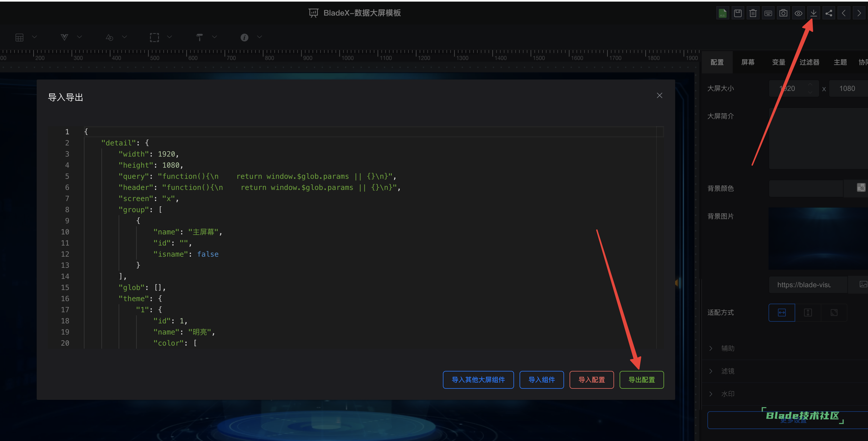This screenshot has width=868, height=441.
Task: Open dropdown arrow beside info icon
Action: tap(260, 37)
